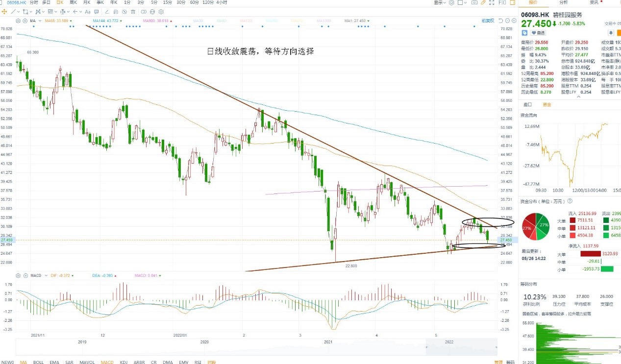Select the 60分 timeframe
The image size is (621, 364).
pos(195,2)
